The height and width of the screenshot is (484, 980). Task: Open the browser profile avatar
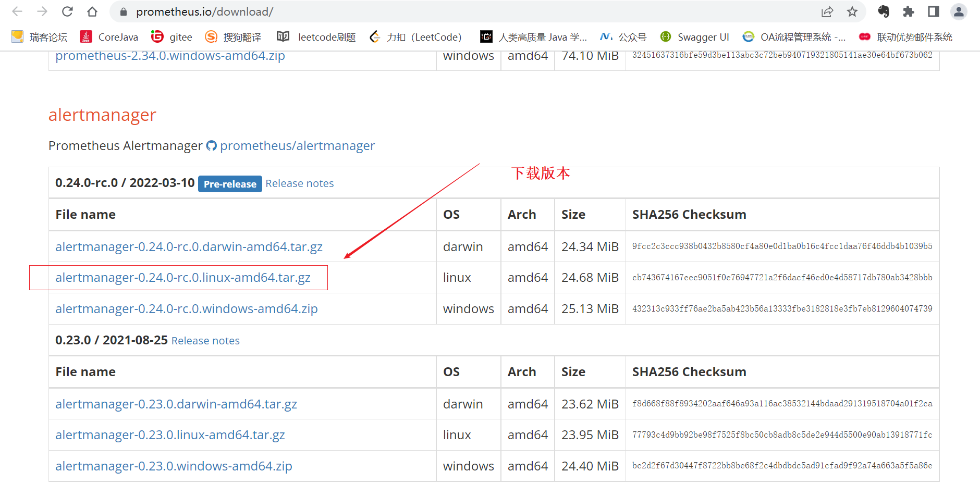[x=959, y=11]
